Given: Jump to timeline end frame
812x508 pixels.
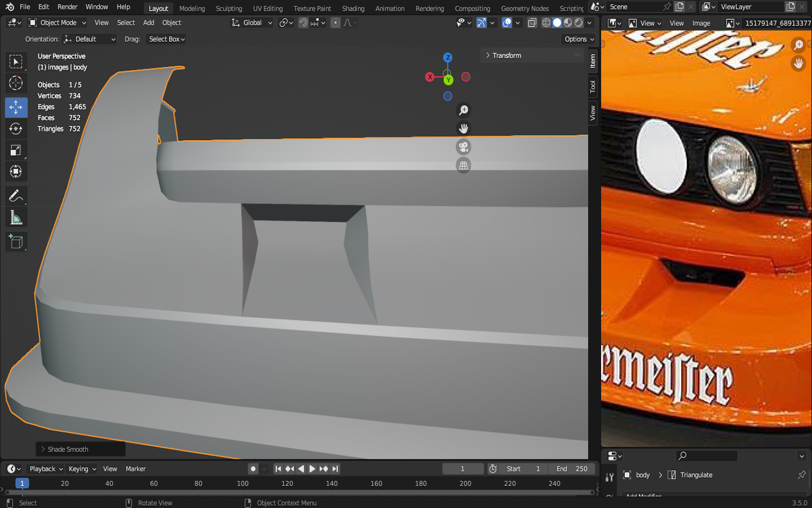Looking at the screenshot, I should pyautogui.click(x=336, y=468).
